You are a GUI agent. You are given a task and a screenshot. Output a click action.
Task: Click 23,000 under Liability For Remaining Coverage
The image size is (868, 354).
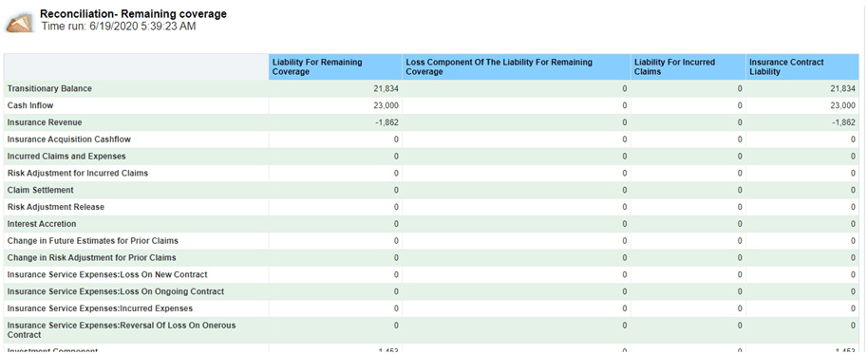click(386, 105)
